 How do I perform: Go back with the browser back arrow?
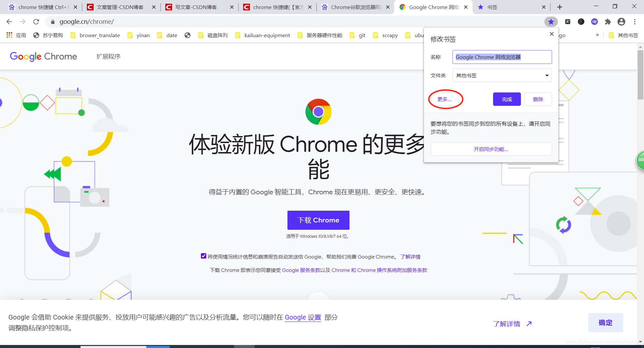pyautogui.click(x=9, y=22)
